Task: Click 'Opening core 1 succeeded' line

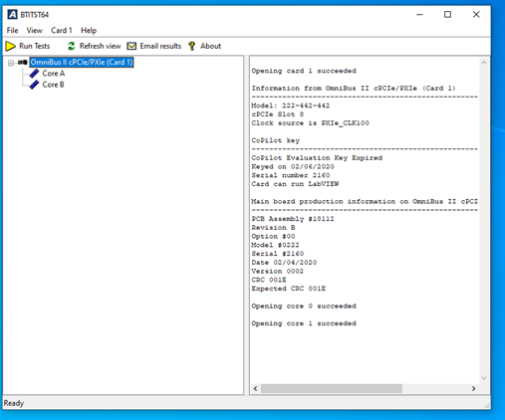Action: [x=304, y=323]
